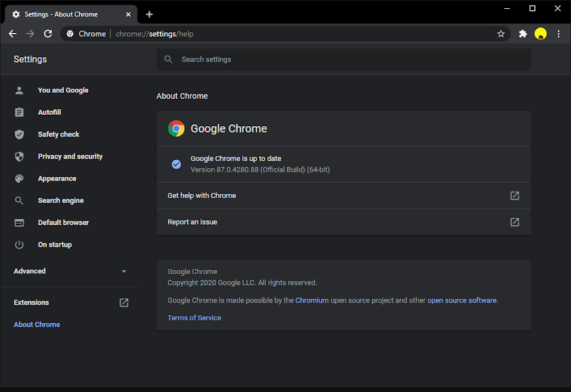The image size is (571, 392).
Task: Click the Search engine sidebar icon
Action: [19, 200]
